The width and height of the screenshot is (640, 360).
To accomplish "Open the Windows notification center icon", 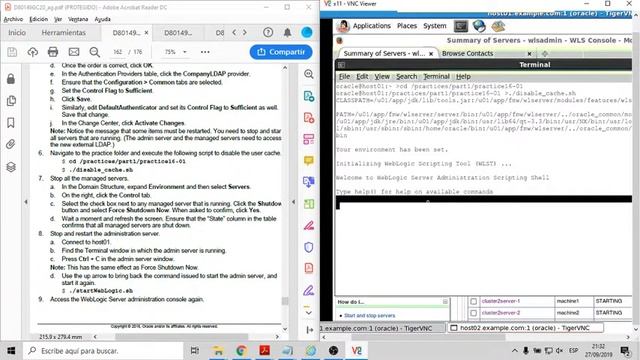I will tap(624, 351).
